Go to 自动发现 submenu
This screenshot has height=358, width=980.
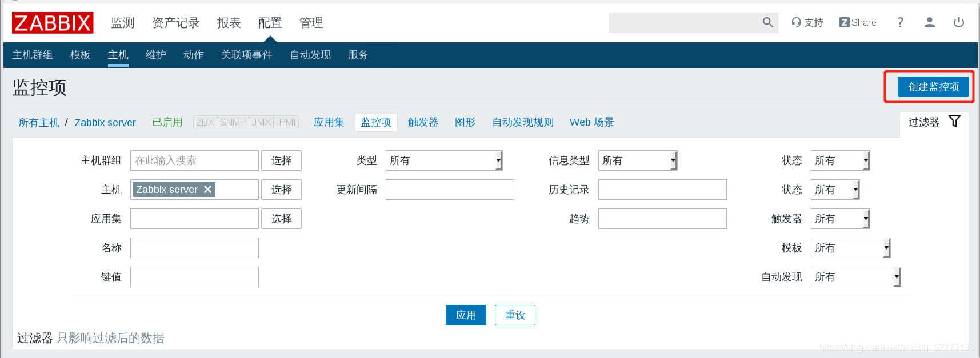(x=310, y=55)
